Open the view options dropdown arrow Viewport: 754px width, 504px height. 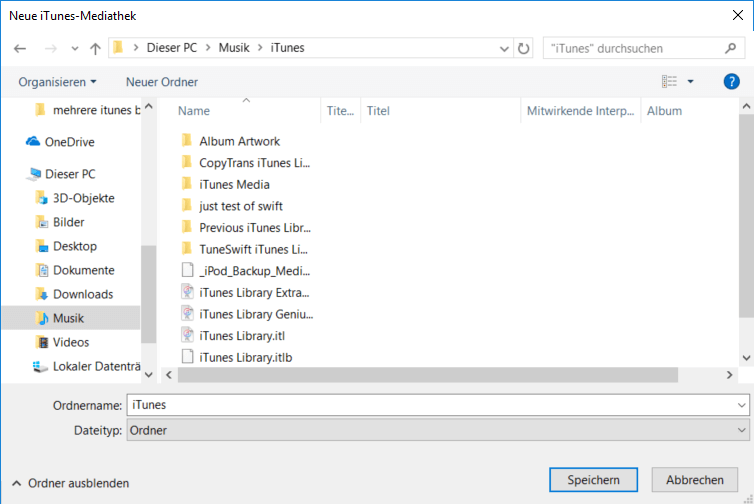tap(691, 82)
